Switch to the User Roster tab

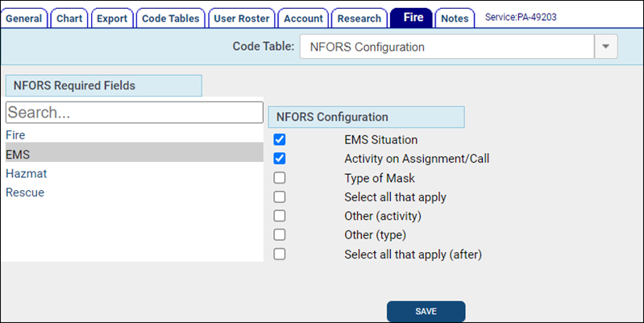tap(242, 19)
